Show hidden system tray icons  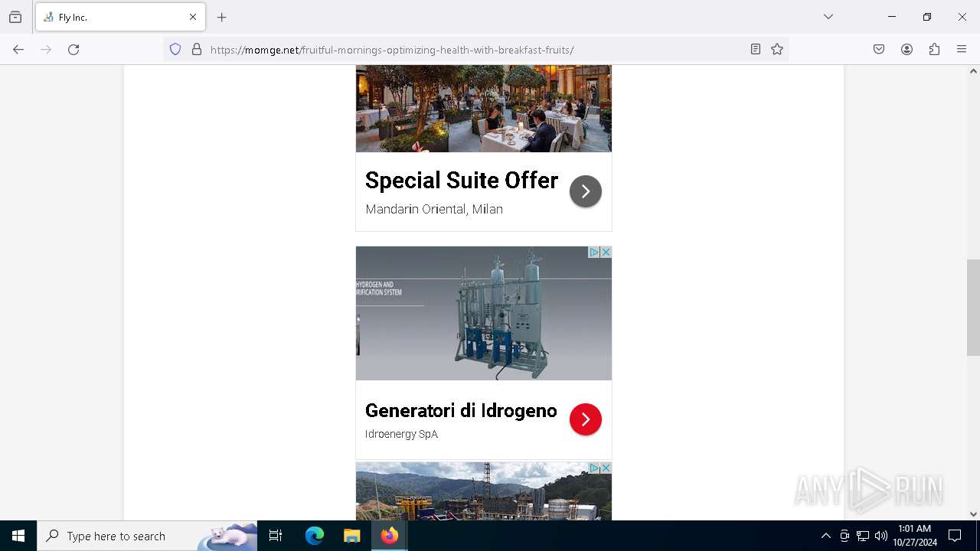coord(825,536)
